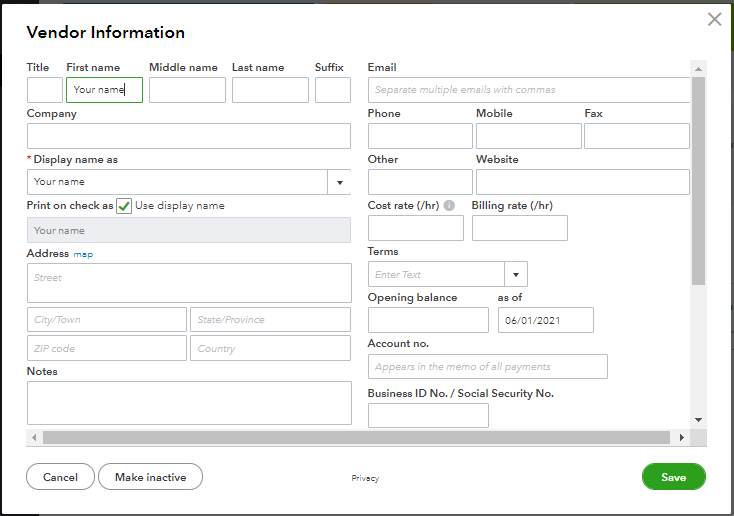
Task: Open the Privacy link
Action: 365,478
